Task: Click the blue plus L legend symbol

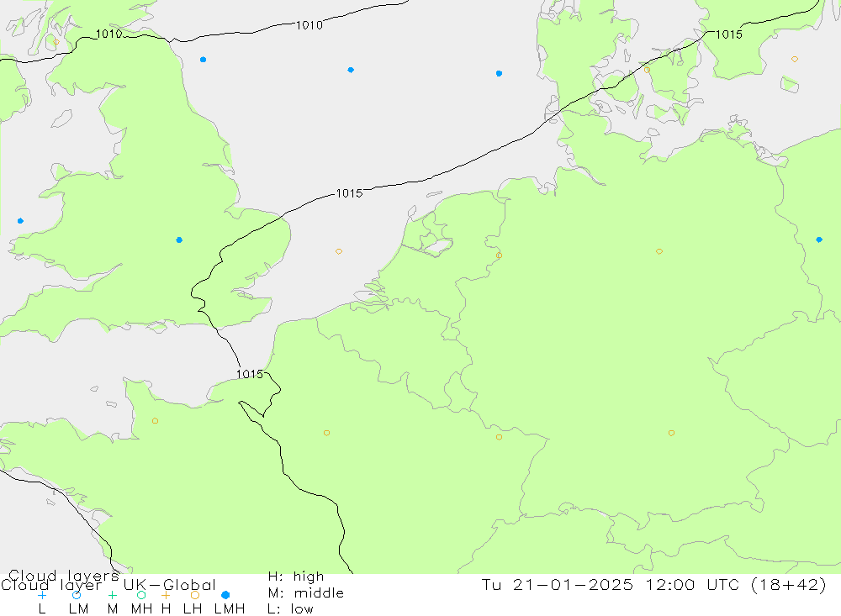Action: pos(42,595)
